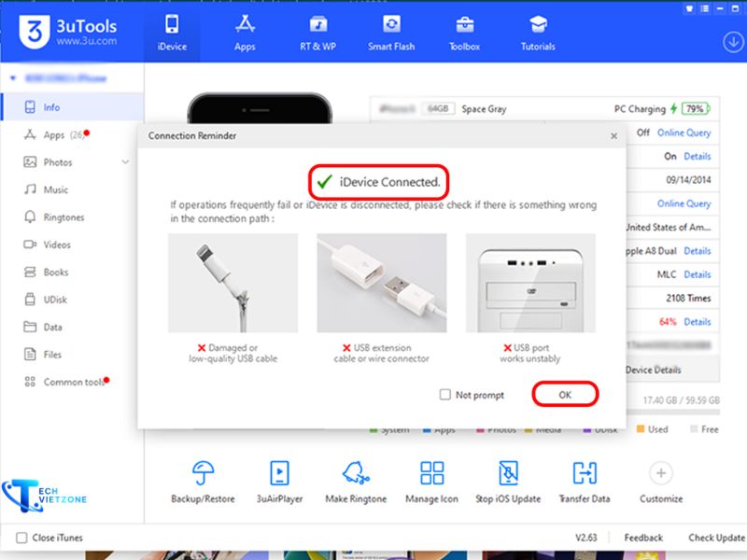The image size is (747, 560).
Task: Click the 79% battery indicator
Action: [x=696, y=109]
